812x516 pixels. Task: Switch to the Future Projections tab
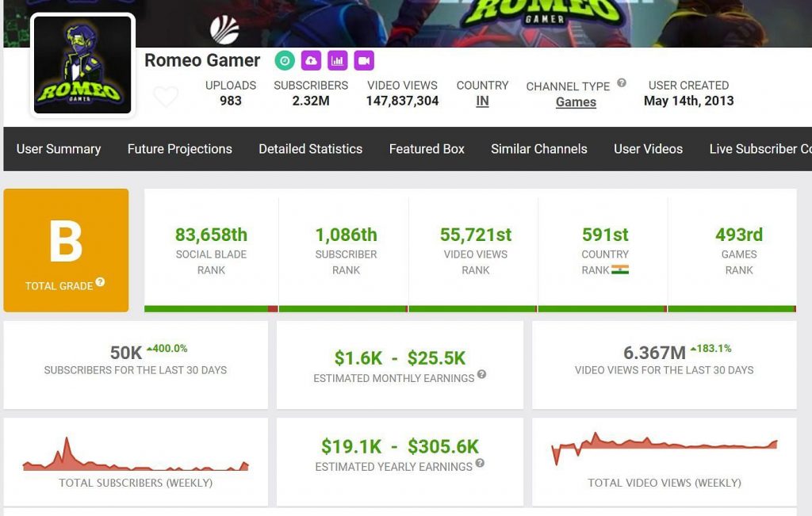point(180,149)
